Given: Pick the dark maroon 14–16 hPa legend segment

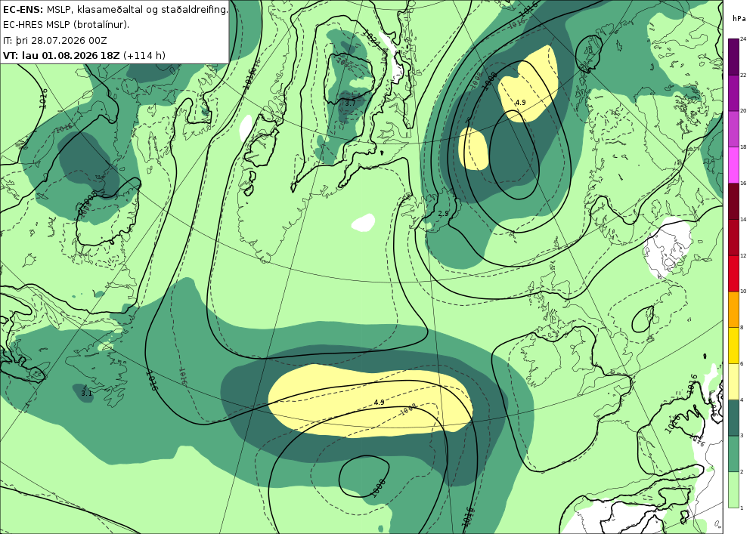Looking at the screenshot, I should 734,201.
